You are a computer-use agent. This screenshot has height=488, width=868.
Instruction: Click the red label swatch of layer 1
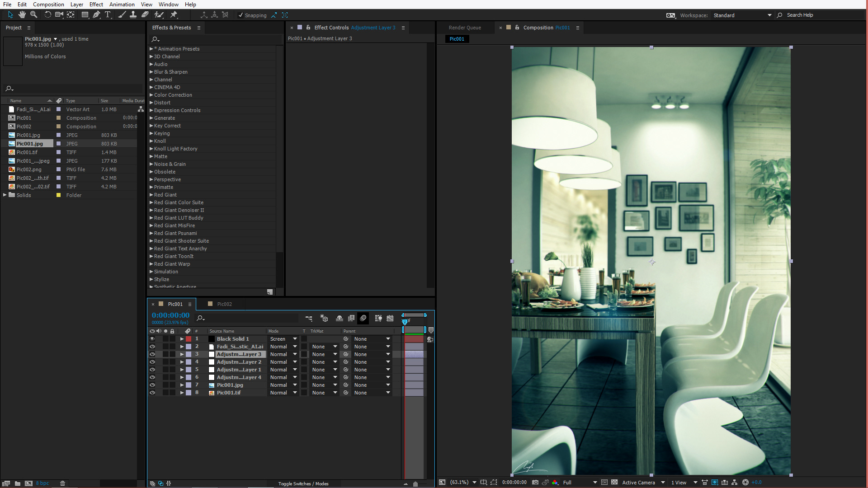[x=189, y=339]
